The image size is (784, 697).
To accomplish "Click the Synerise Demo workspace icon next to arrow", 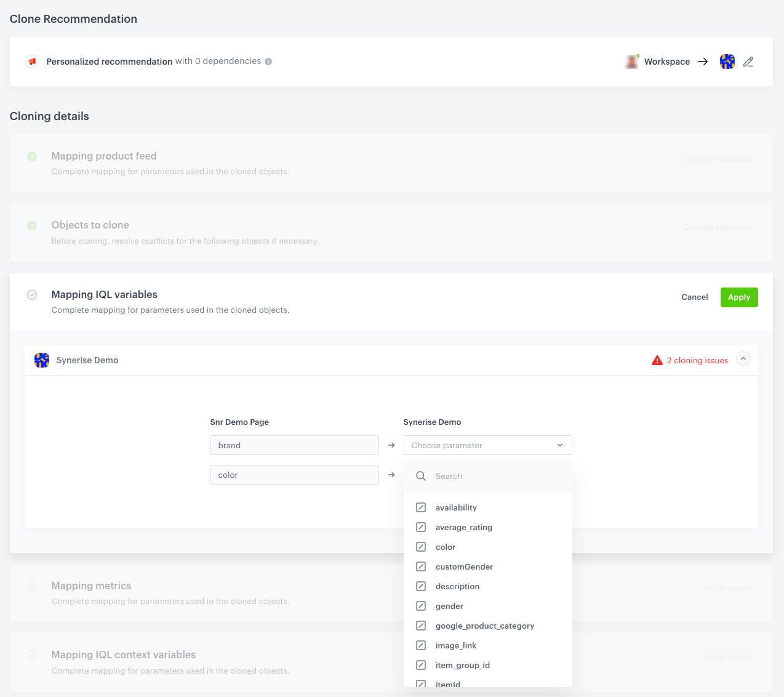I will coord(727,61).
